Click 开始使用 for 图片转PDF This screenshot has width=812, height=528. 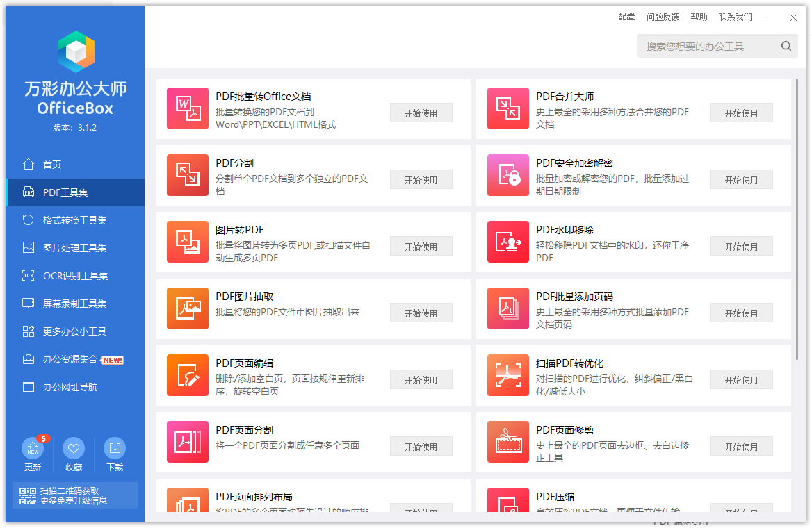(421, 247)
